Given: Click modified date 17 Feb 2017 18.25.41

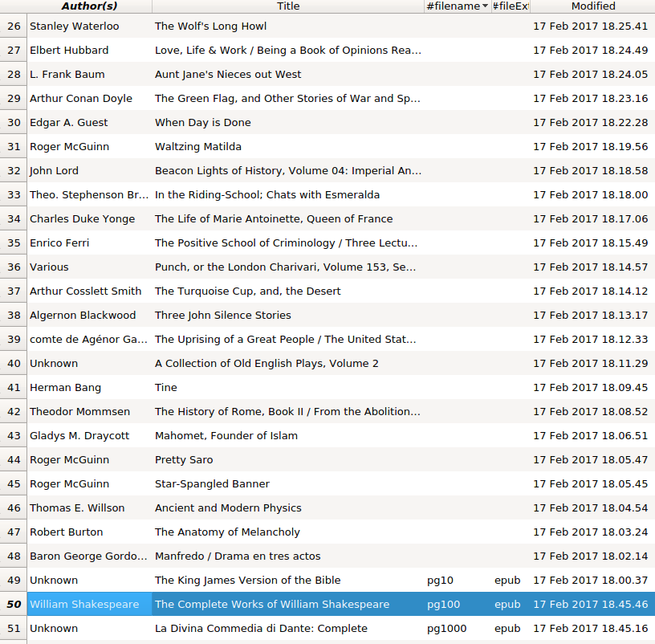Looking at the screenshot, I should (591, 26).
